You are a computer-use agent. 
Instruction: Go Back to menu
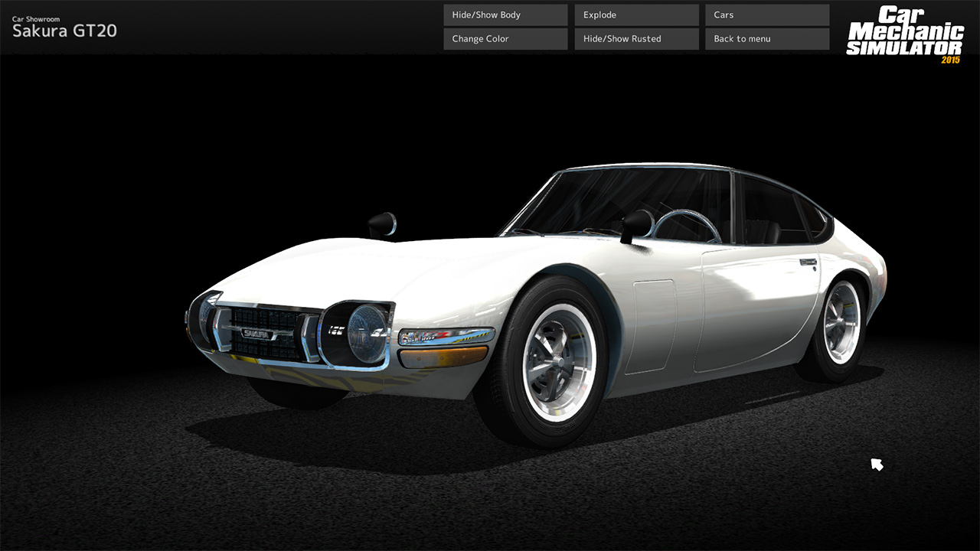(x=767, y=38)
